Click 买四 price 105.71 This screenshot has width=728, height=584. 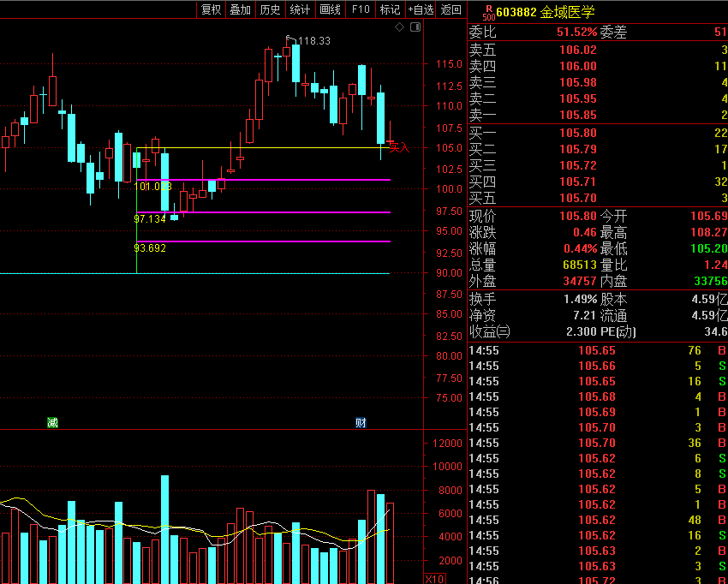click(x=578, y=182)
